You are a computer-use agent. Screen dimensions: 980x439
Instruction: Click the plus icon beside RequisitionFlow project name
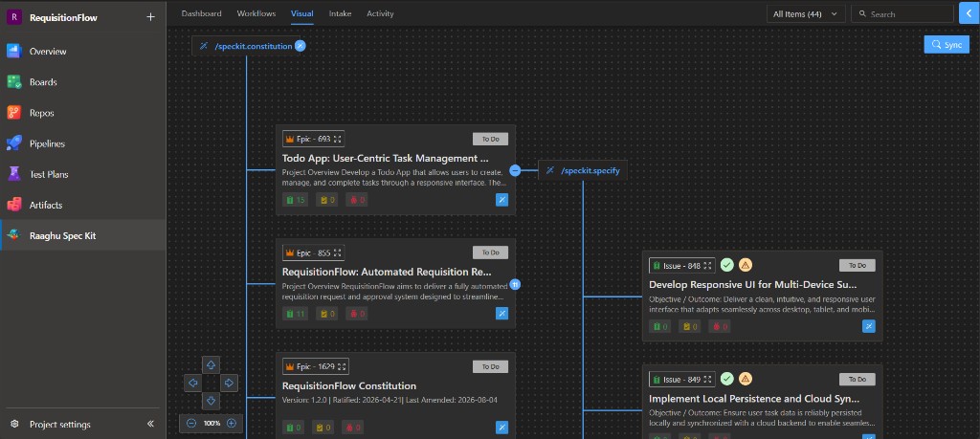click(150, 17)
